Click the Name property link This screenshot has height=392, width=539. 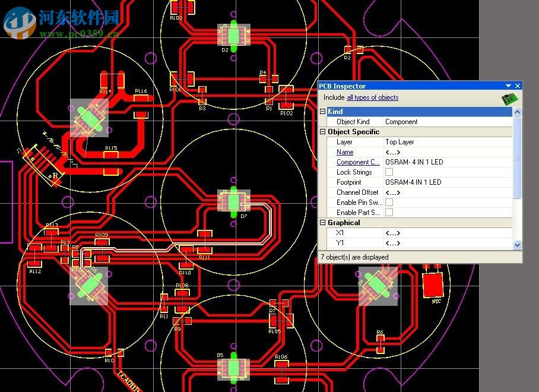(x=345, y=152)
